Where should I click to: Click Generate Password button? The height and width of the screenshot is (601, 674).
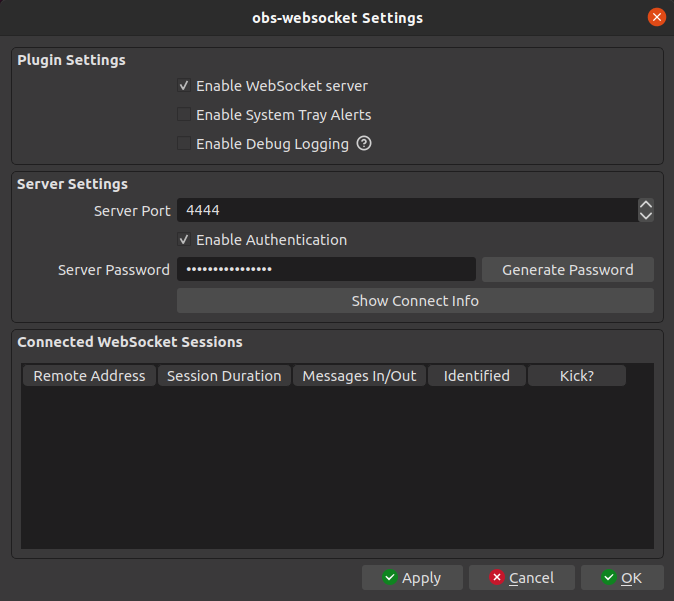click(x=568, y=270)
